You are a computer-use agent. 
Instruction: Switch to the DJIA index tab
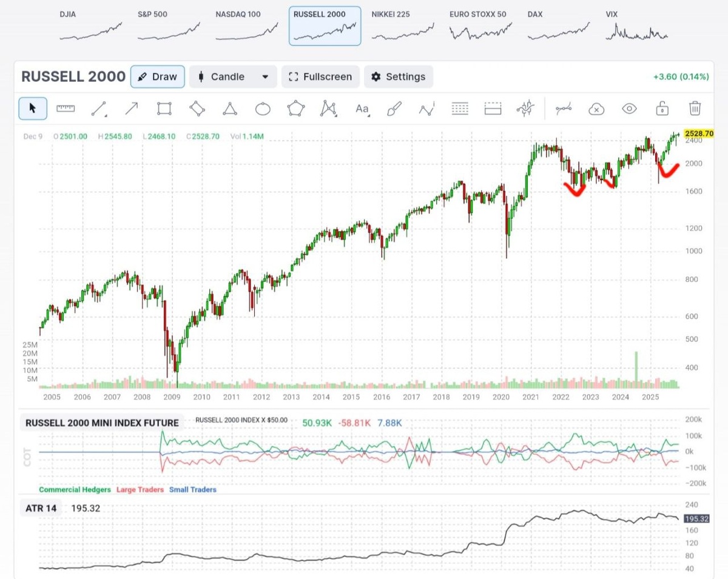[x=90, y=25]
